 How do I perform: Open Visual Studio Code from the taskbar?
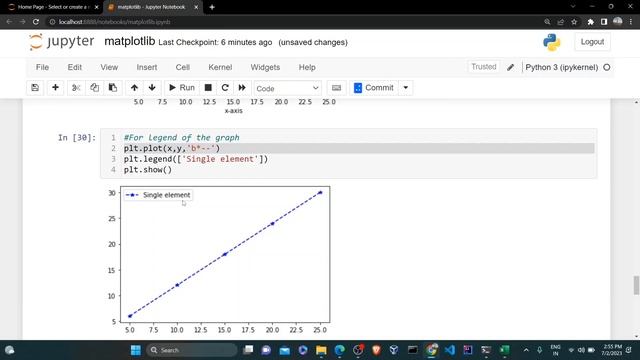click(x=449, y=350)
